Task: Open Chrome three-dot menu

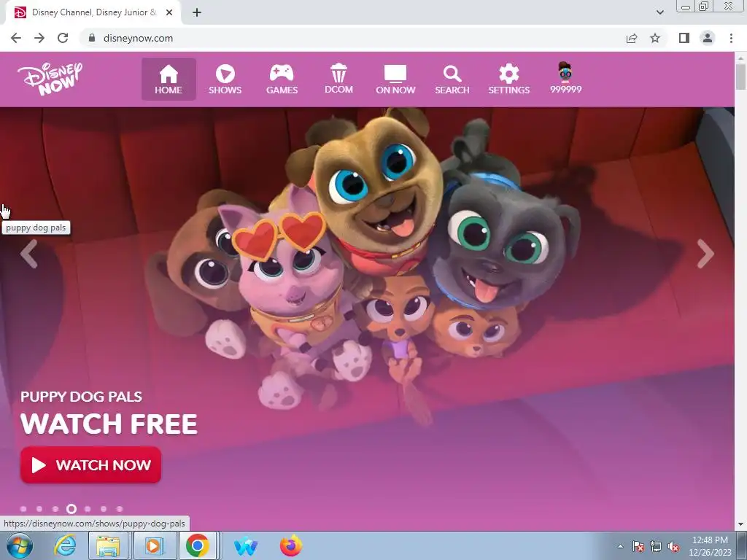Action: pyautogui.click(x=731, y=38)
